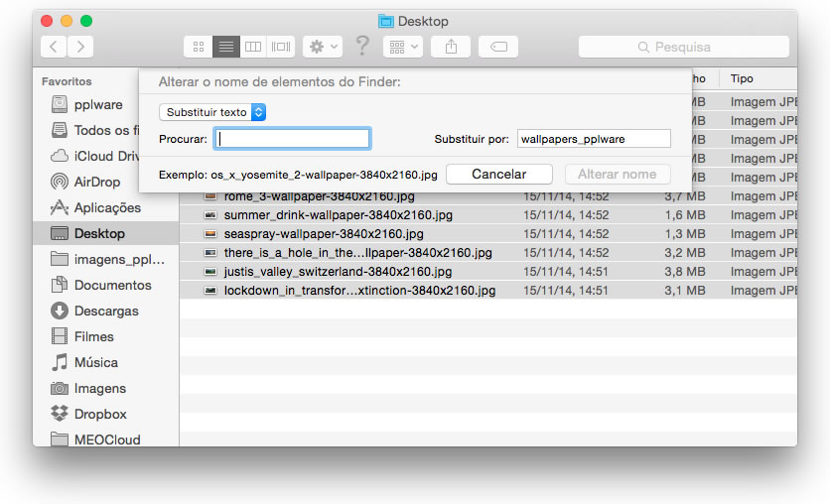The height and width of the screenshot is (504, 830).
Task: Go forward with the right arrow button
Action: (80, 47)
